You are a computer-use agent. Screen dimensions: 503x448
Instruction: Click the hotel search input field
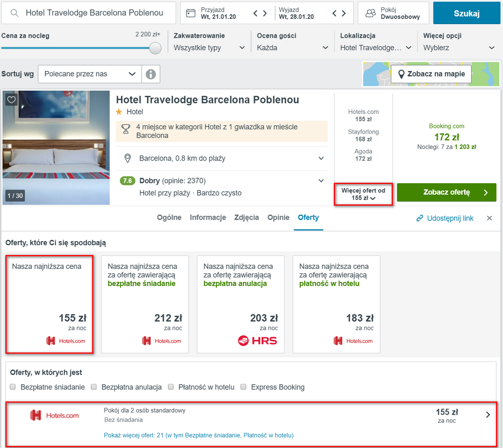coord(89,13)
